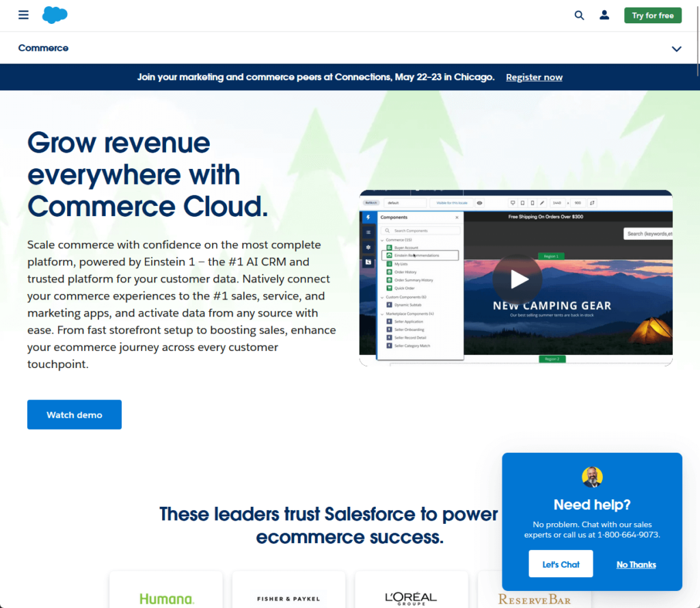Open the L'Oréal Groupe logo card
The height and width of the screenshot is (608, 700).
(x=411, y=590)
